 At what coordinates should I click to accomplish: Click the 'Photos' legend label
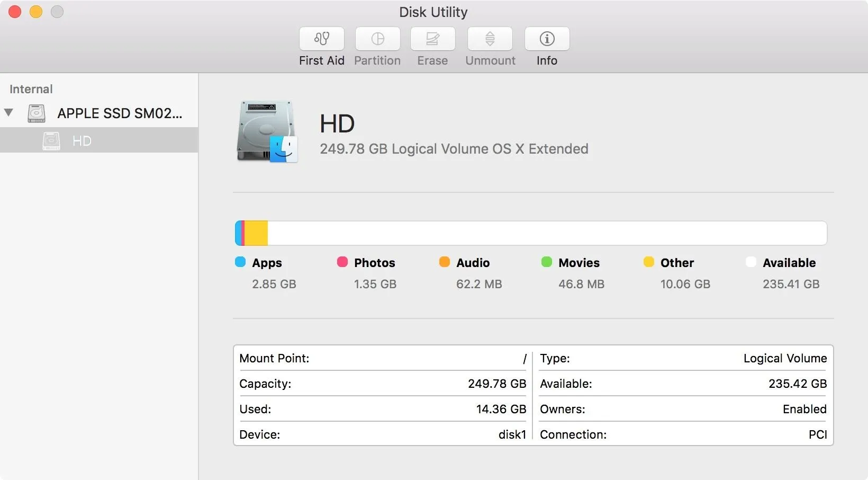click(x=375, y=263)
